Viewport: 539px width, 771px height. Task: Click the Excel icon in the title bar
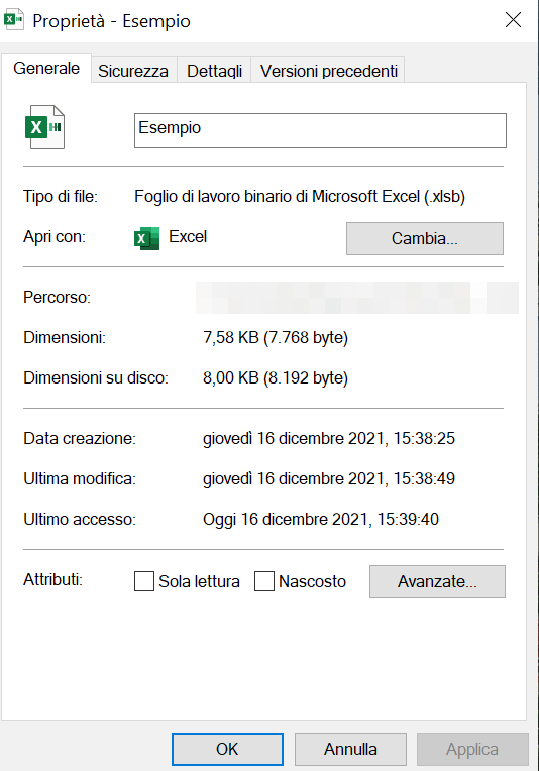[14, 20]
